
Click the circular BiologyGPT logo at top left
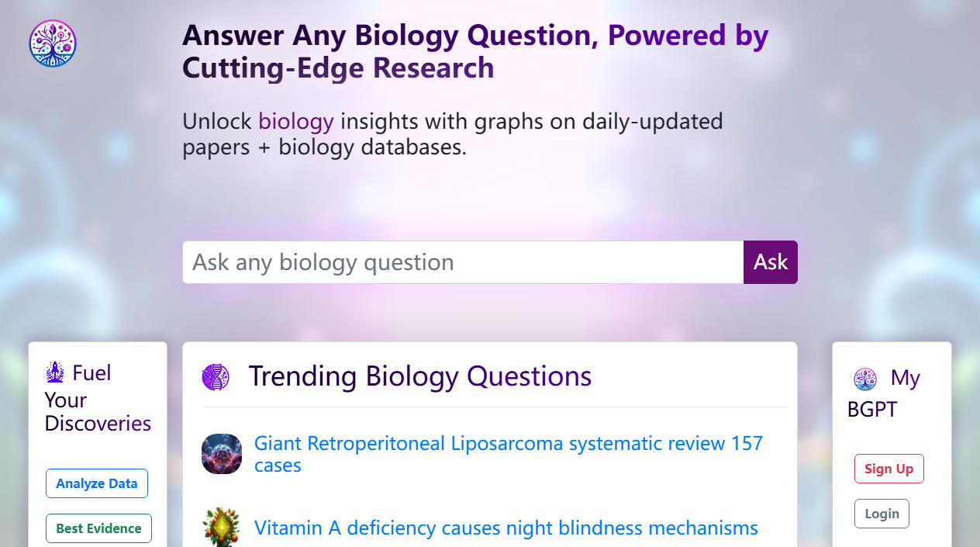click(x=52, y=43)
